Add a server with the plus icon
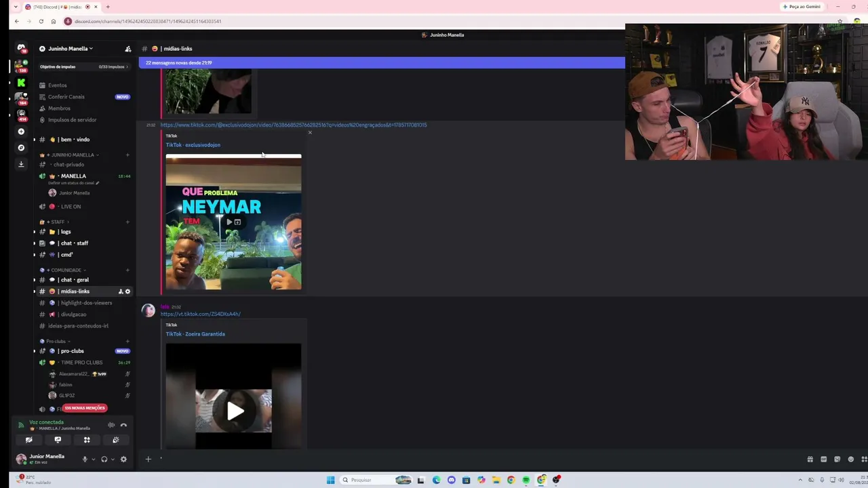 21,131
